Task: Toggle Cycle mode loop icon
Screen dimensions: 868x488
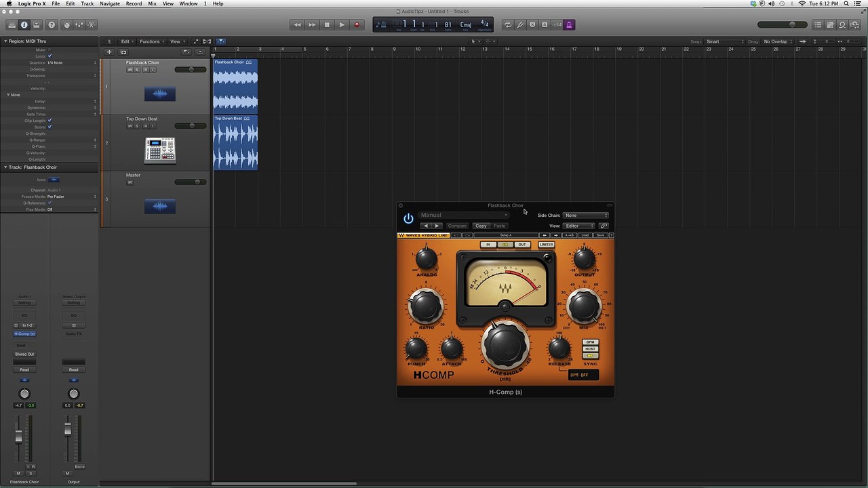Action: (x=507, y=25)
